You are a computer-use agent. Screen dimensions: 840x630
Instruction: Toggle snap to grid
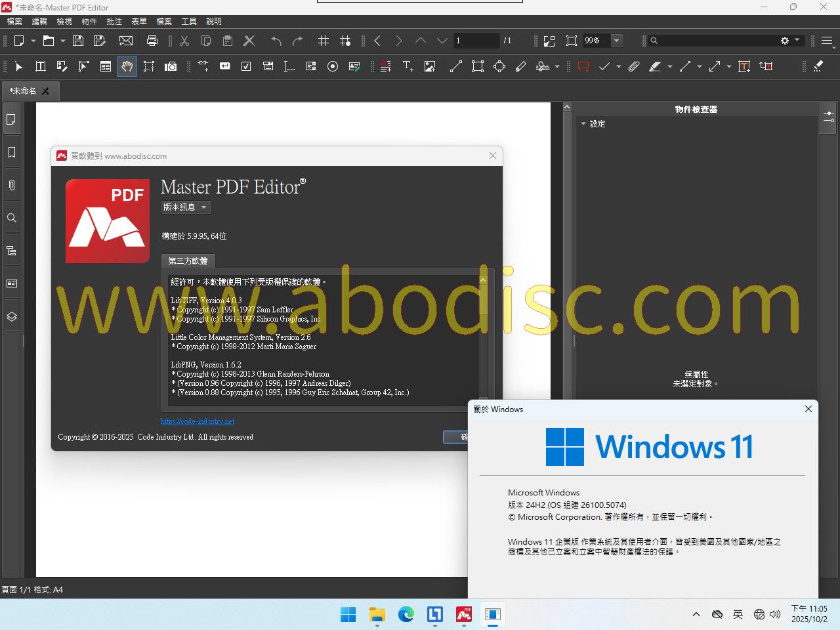pyautogui.click(x=345, y=41)
